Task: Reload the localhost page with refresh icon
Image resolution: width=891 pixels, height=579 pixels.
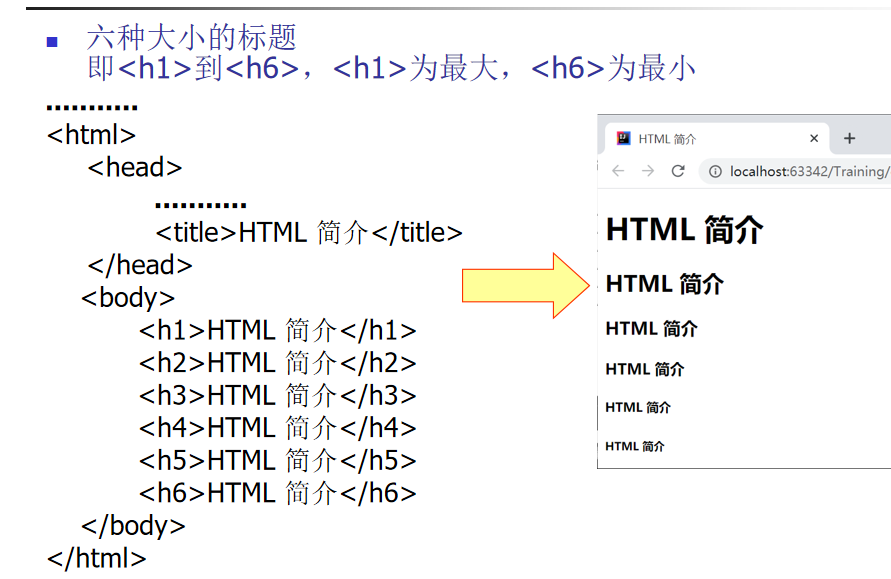Action: click(679, 170)
